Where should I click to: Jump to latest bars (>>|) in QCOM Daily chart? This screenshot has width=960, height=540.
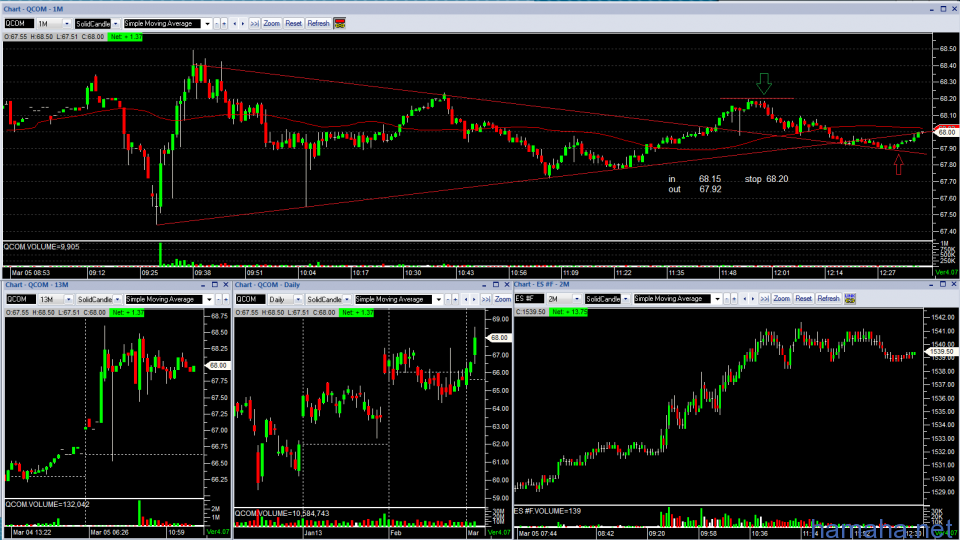[486, 299]
